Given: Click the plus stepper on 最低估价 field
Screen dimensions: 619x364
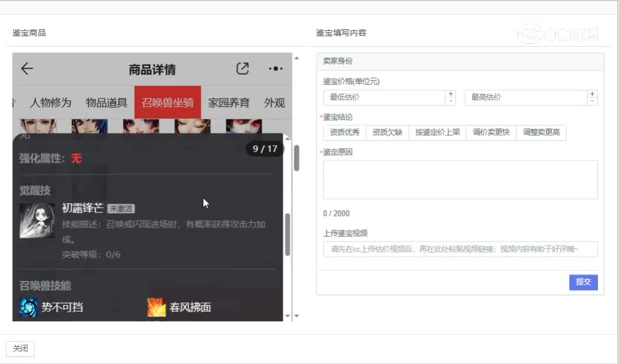Looking at the screenshot, I should [x=450, y=93].
